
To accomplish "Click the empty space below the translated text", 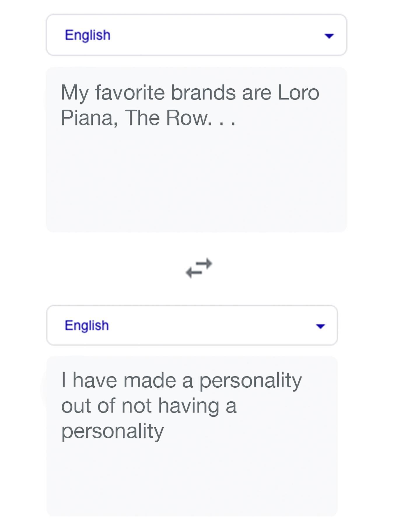I will 192,481.
